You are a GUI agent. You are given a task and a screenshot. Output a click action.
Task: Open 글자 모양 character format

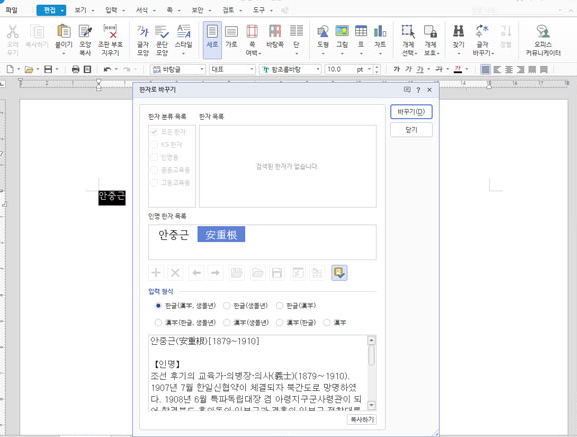pyautogui.click(x=143, y=40)
